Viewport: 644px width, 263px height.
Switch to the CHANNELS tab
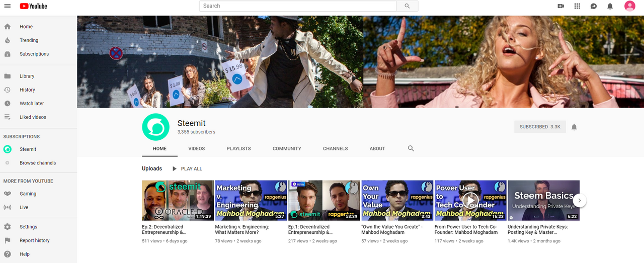336,149
